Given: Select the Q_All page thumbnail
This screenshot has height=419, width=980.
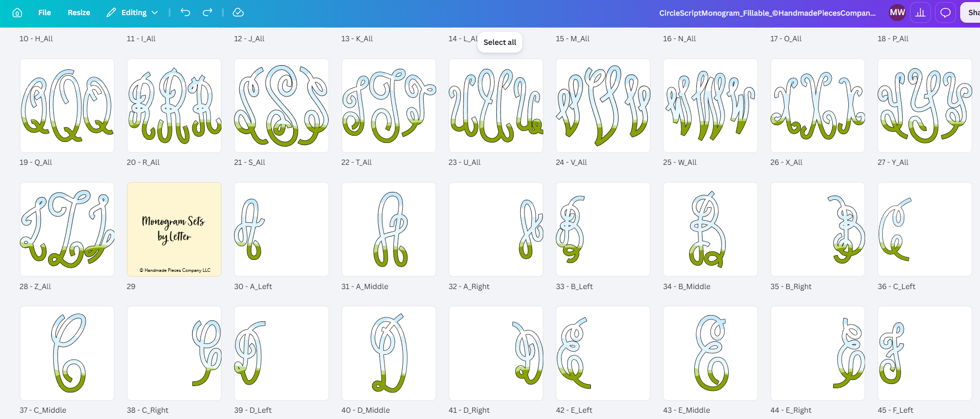Looking at the screenshot, I should click(x=67, y=105).
